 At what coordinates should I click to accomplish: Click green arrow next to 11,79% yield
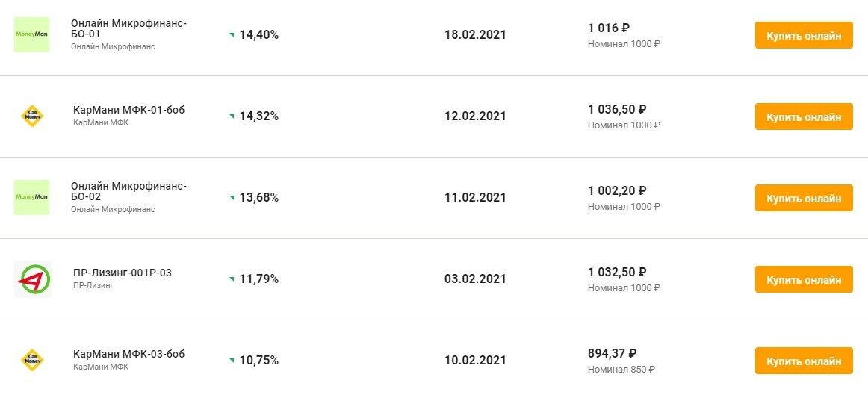tap(232, 279)
